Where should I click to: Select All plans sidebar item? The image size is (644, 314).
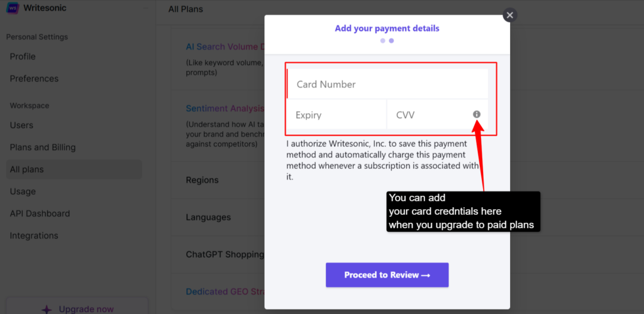click(x=74, y=170)
